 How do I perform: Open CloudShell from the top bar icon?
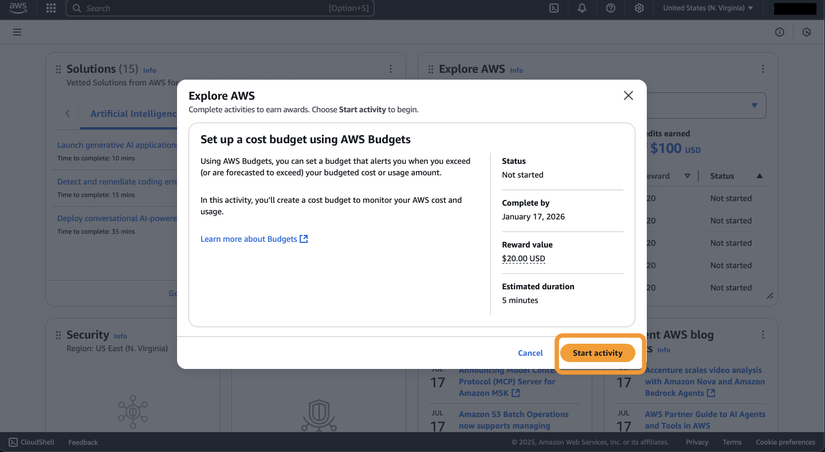coord(554,8)
